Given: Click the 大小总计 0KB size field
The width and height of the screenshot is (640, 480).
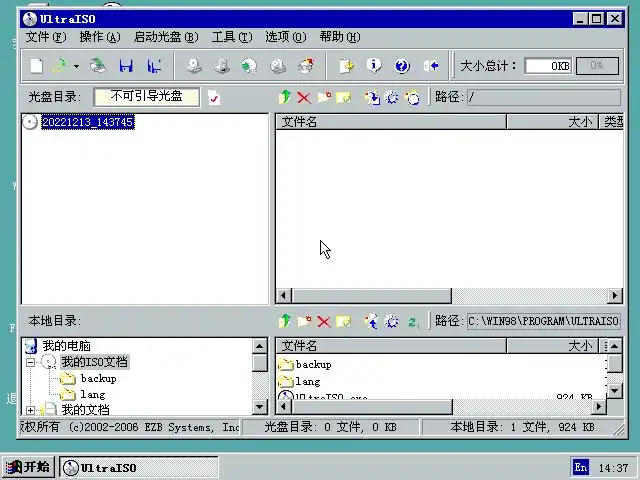Looking at the screenshot, I should tap(548, 66).
